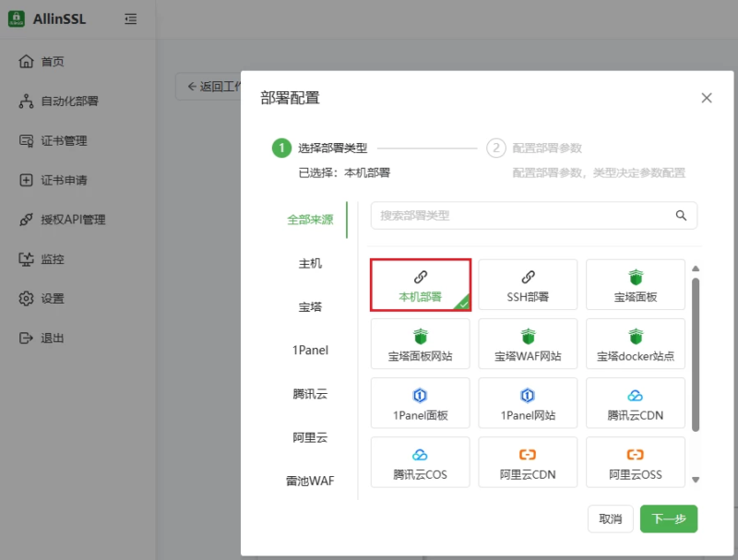Switch to the 主机 source category
738x560 pixels.
pyautogui.click(x=310, y=264)
